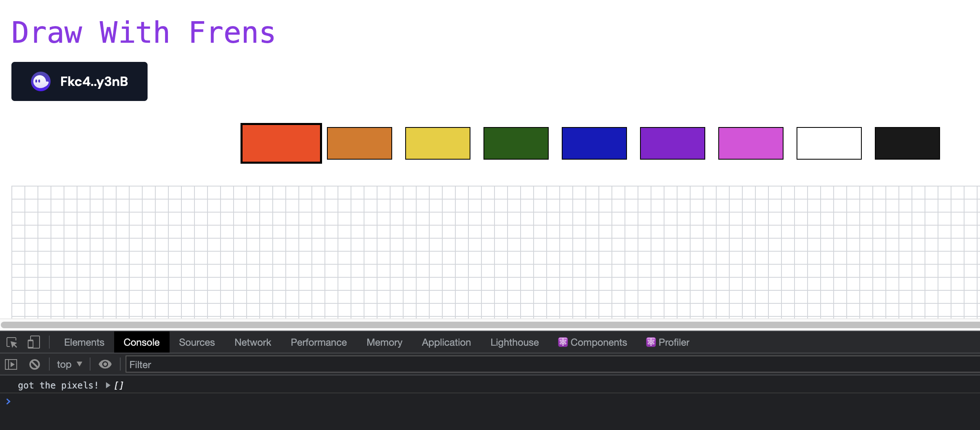
Task: Select the white color swatch
Action: coord(829,143)
